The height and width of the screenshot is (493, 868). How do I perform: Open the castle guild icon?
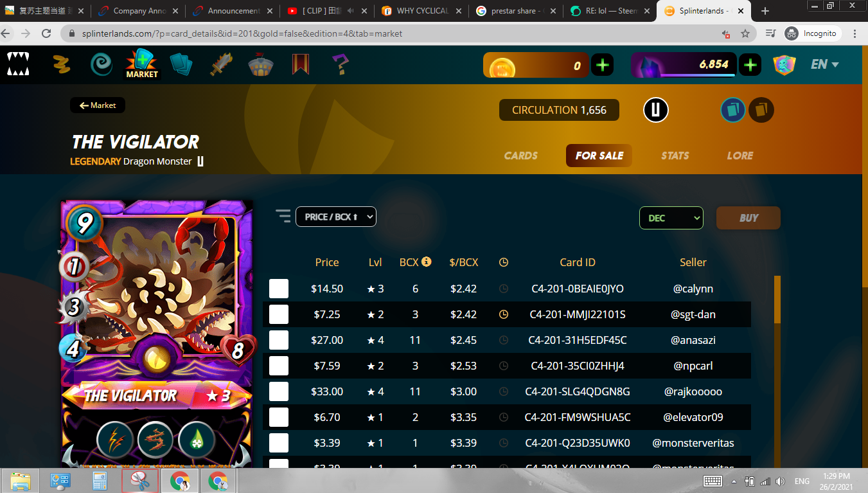(x=261, y=64)
